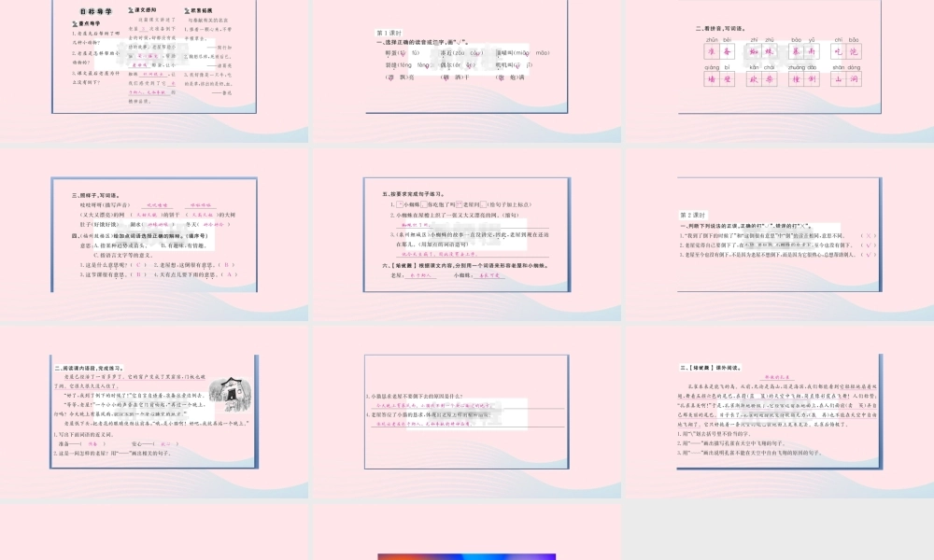Click the 目标导学 heading text

(96, 11)
